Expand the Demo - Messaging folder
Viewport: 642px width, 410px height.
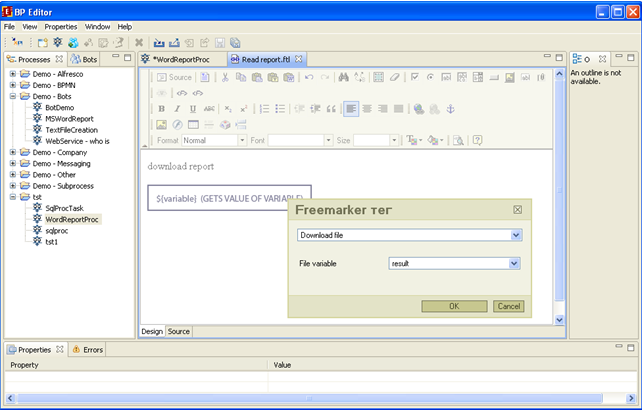point(13,163)
